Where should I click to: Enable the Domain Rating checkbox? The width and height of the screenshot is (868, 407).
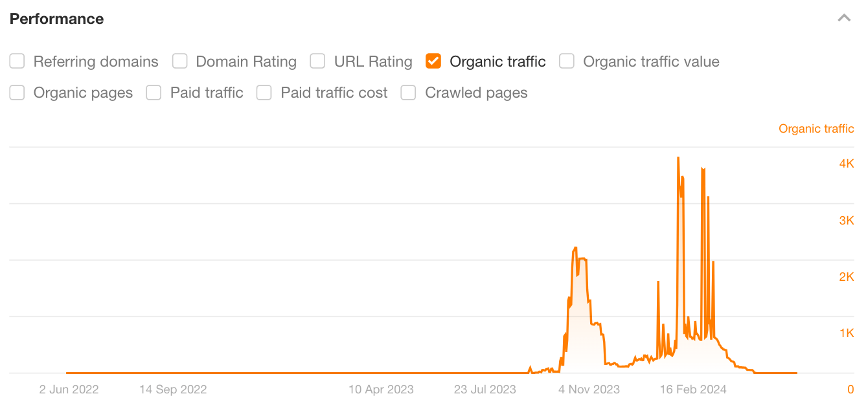[x=179, y=61]
